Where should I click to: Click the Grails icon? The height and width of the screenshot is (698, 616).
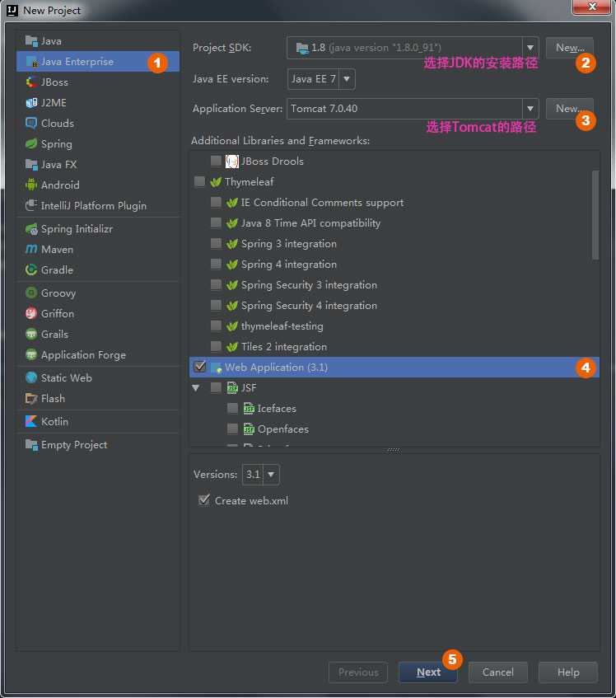[31, 334]
